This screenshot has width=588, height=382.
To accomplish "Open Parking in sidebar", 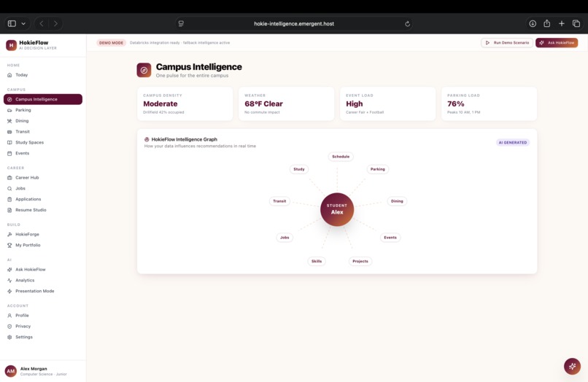I will (x=43, y=110).
